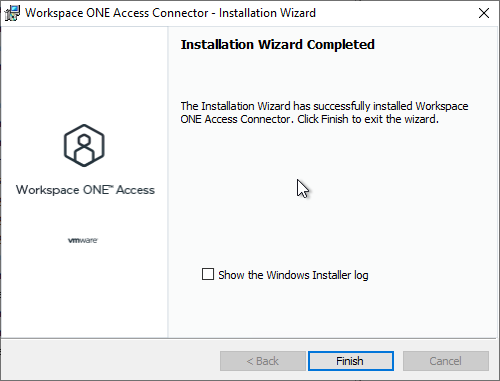500x381 pixels.
Task: Click the horizontal separator line above the buttons
Action: (249, 339)
